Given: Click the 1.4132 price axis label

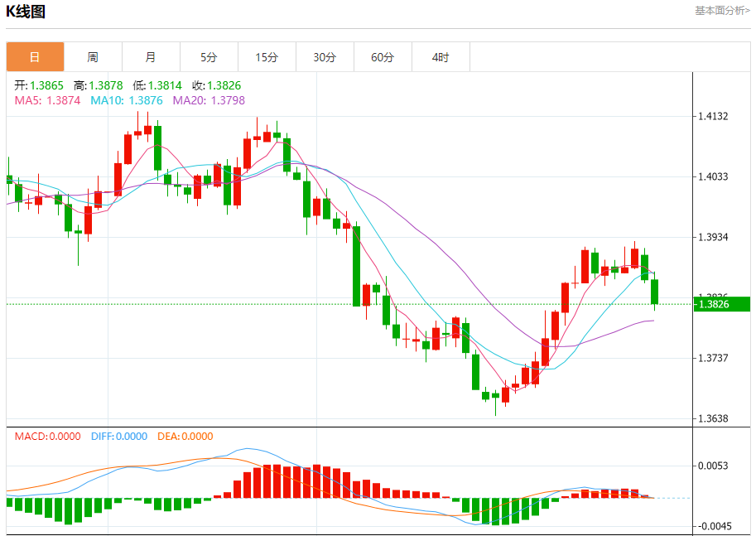Looking at the screenshot, I should [712, 116].
